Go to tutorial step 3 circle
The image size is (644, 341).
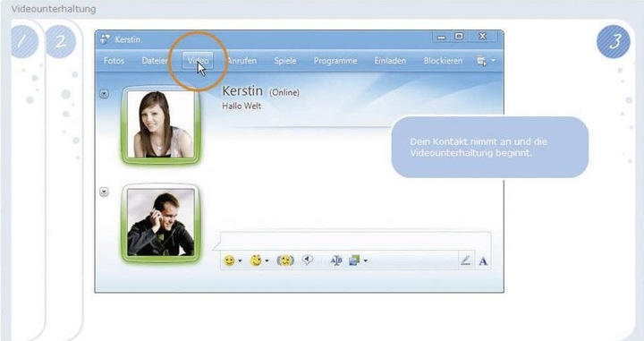point(614,41)
